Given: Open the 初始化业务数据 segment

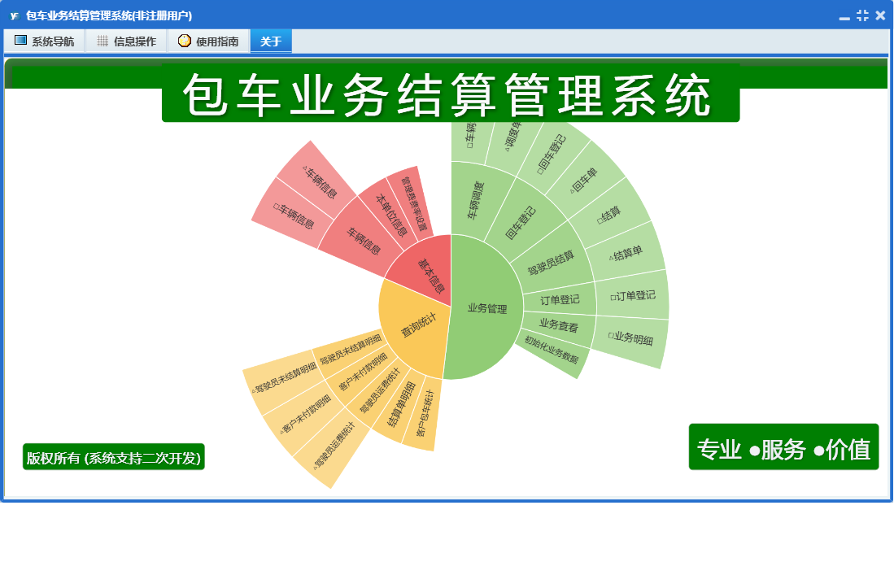Looking at the screenshot, I should pyautogui.click(x=552, y=350).
